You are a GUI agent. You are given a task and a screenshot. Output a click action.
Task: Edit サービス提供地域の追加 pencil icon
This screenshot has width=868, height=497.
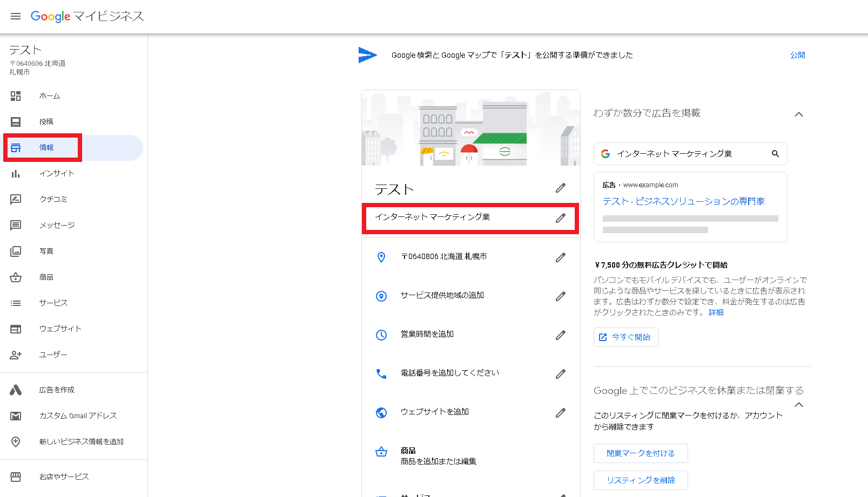coord(561,296)
